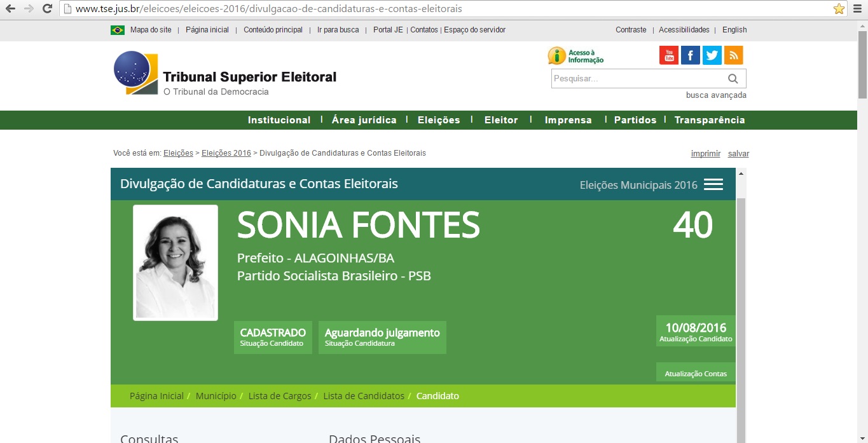Open the Eleições main menu
The image size is (868, 443).
438,120
